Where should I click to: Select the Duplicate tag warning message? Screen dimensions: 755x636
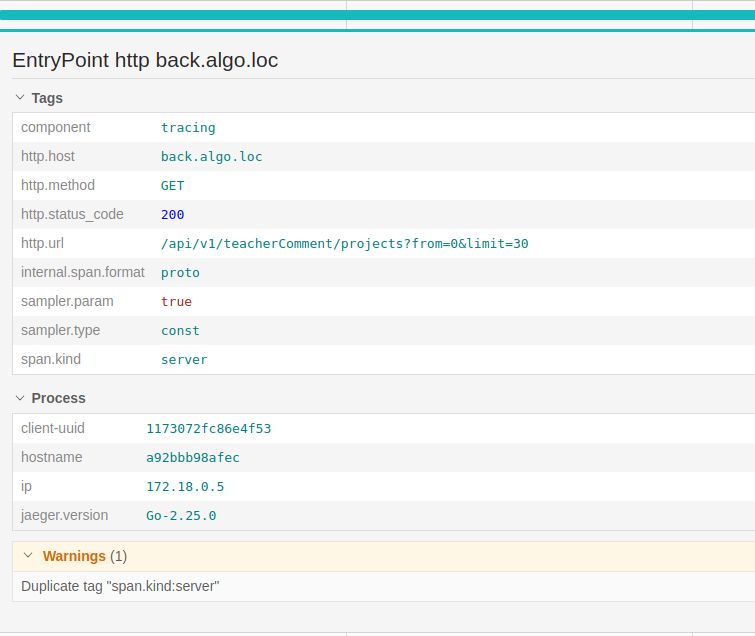tap(120, 586)
